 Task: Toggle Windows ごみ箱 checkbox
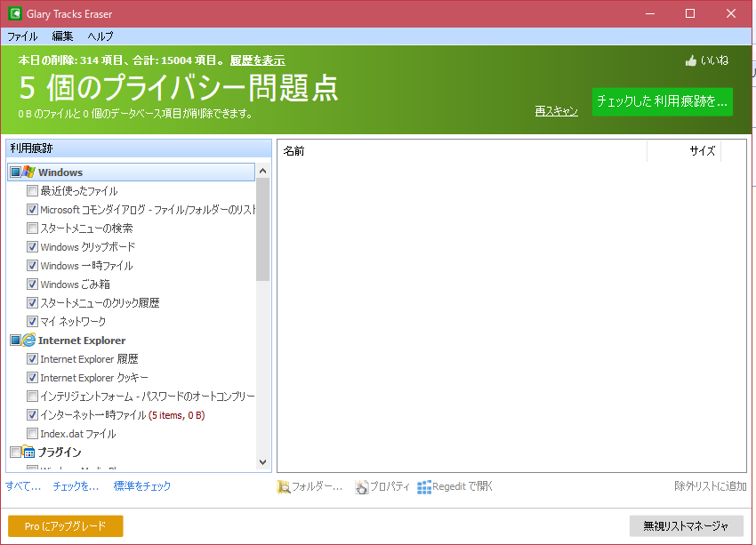point(32,285)
